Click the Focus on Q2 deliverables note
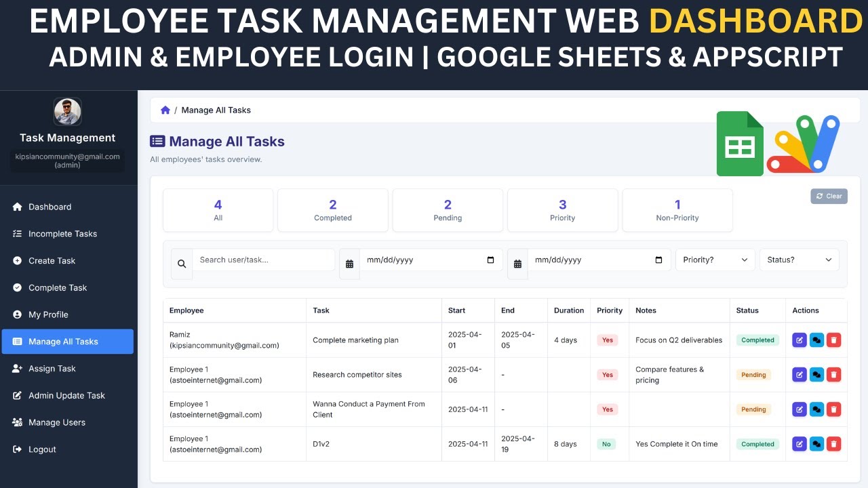Viewport: 868px width, 488px height. coord(679,340)
